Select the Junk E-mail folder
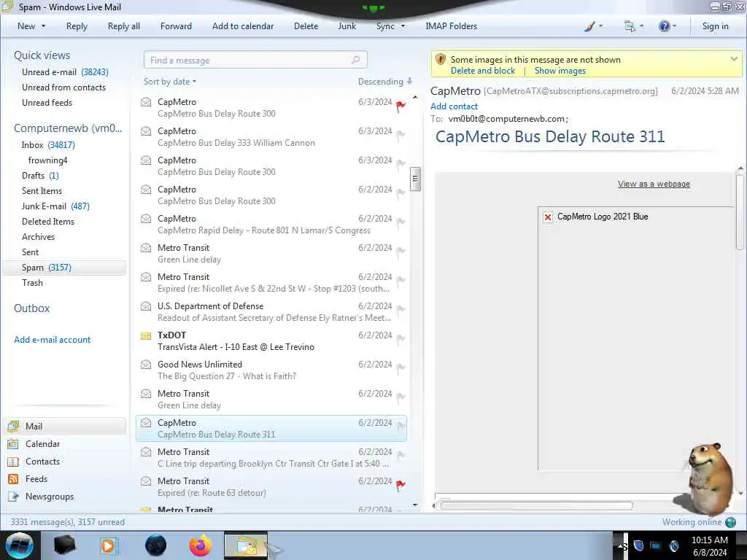This screenshot has height=560, width=747. [x=55, y=206]
